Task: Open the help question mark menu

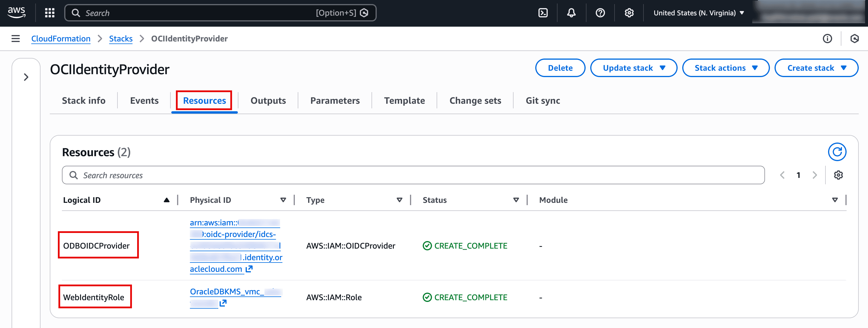Action: point(600,13)
